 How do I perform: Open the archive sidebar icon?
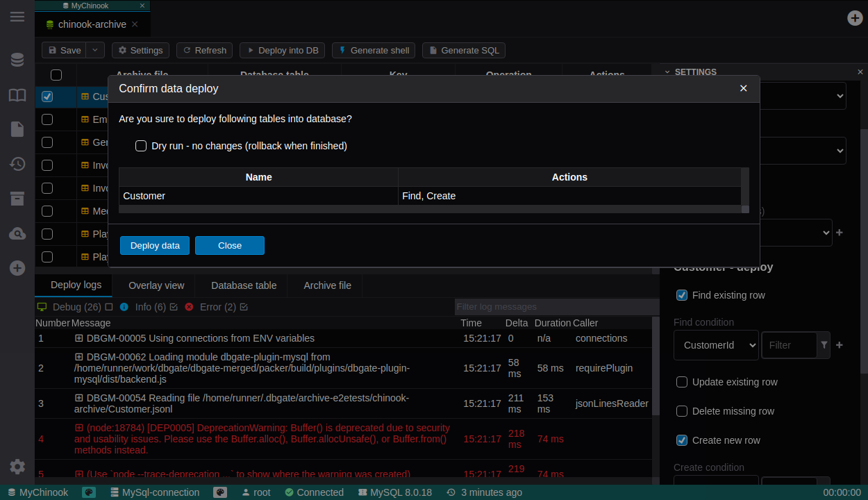point(17,199)
